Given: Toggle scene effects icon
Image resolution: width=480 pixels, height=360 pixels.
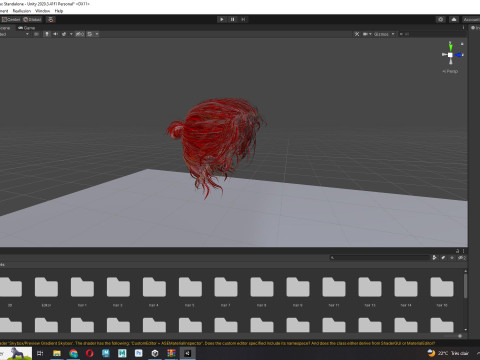Looking at the screenshot, I should (x=64, y=34).
